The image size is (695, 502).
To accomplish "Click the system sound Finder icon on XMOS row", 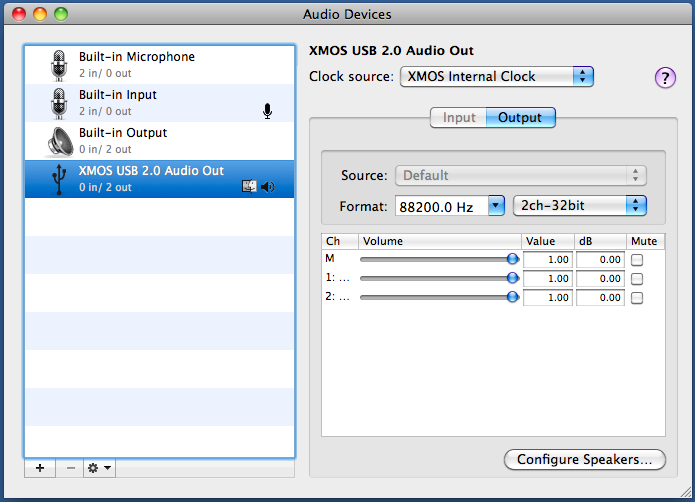I will 249,187.
